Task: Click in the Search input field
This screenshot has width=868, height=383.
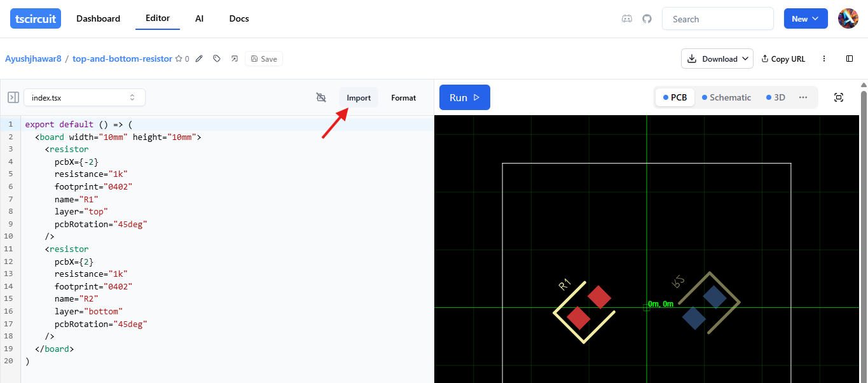Action: (717, 19)
